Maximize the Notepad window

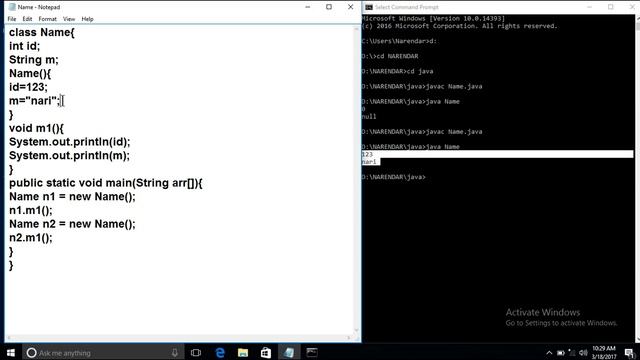pyautogui.click(x=329, y=7)
